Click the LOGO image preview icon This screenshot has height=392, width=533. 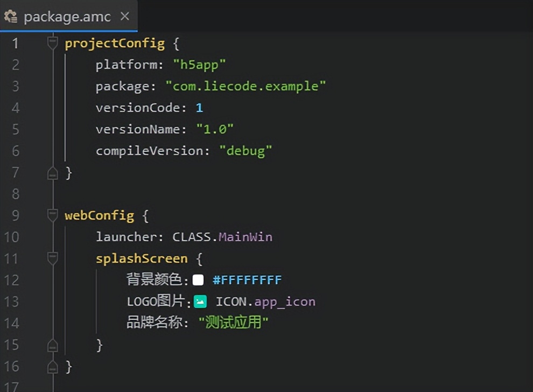200,302
